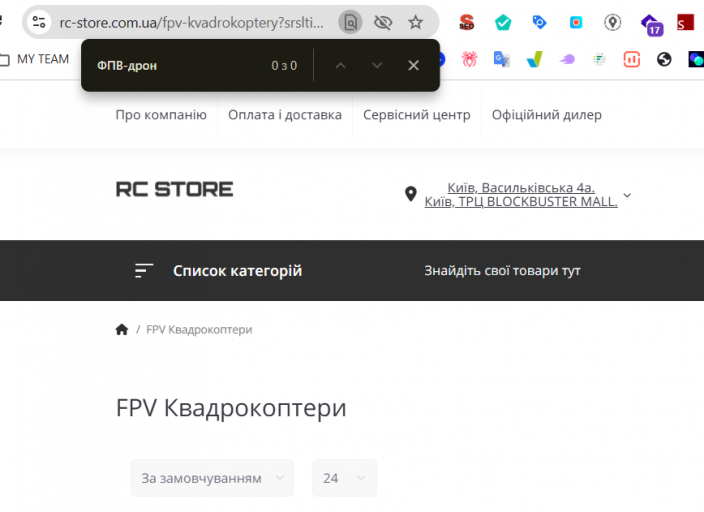Image resolution: width=704 pixels, height=512 pixels.
Task: Open the Google Translate bookmark icon
Action: tap(502, 59)
